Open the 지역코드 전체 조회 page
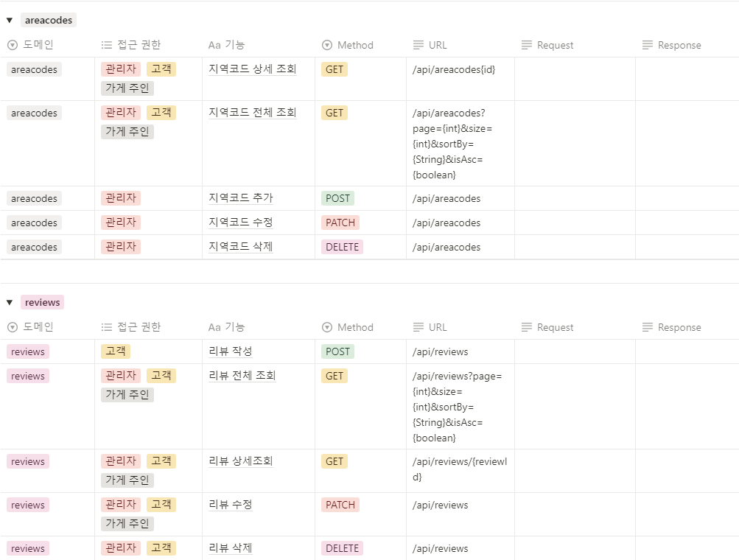The image size is (739, 560). (253, 113)
